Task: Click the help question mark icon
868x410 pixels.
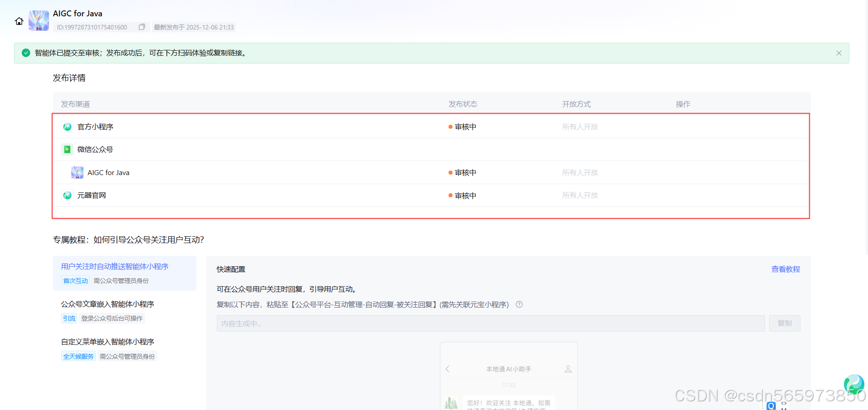Action: pyautogui.click(x=519, y=305)
